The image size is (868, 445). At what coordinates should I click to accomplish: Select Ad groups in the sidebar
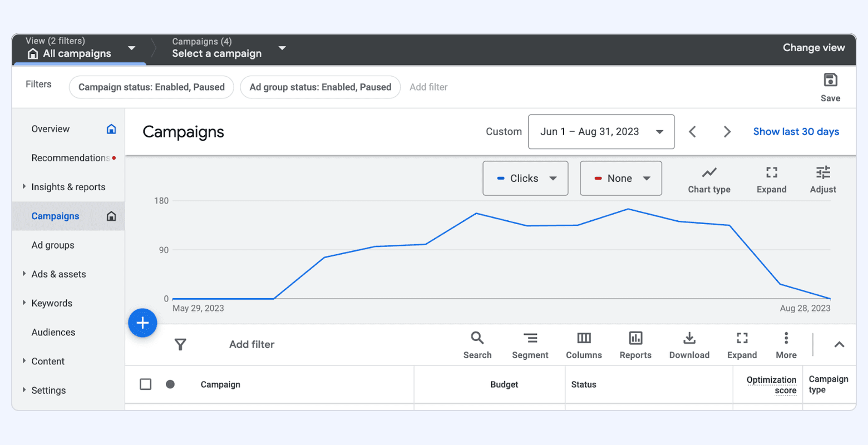click(53, 245)
